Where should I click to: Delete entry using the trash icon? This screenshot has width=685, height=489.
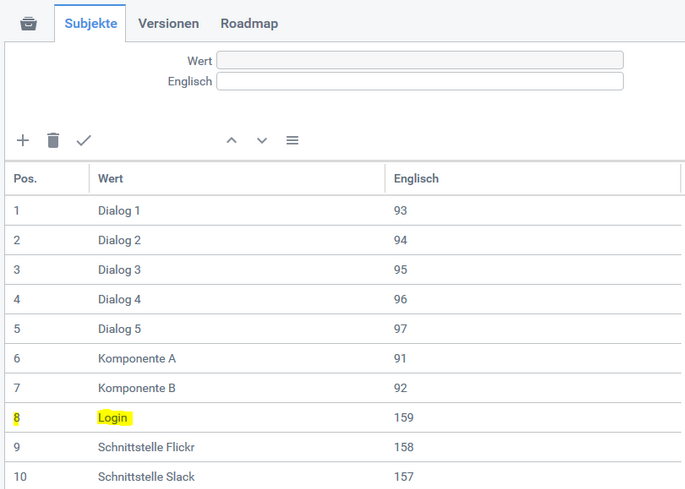pyautogui.click(x=53, y=140)
